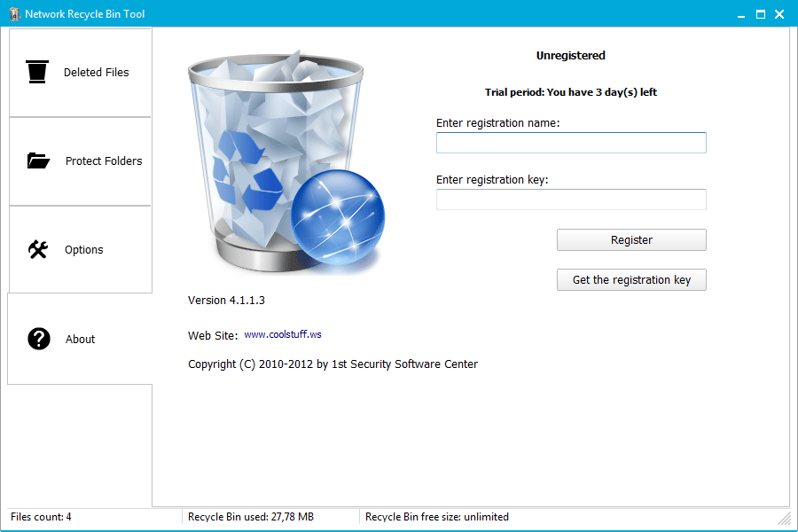Click Get the registration key button
This screenshot has width=798, height=532.
631,280
